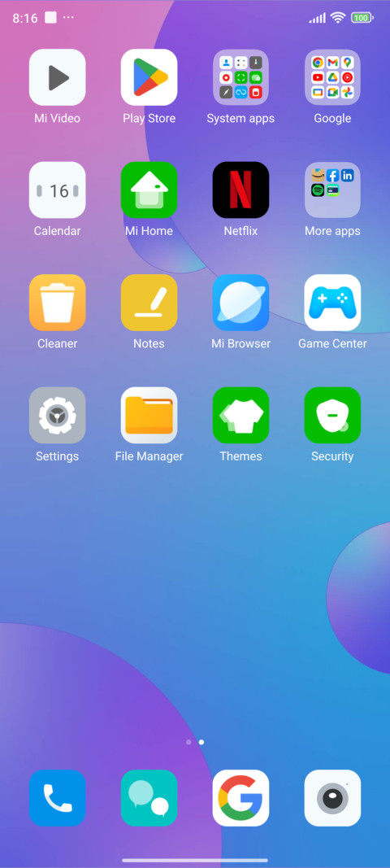
Task: Open the Notes app
Action: coord(149,303)
